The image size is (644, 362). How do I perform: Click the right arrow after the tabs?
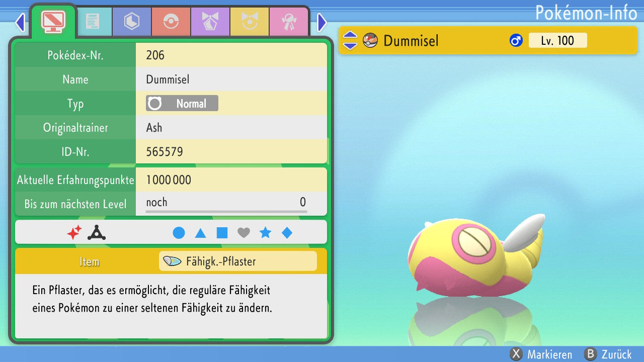322,22
